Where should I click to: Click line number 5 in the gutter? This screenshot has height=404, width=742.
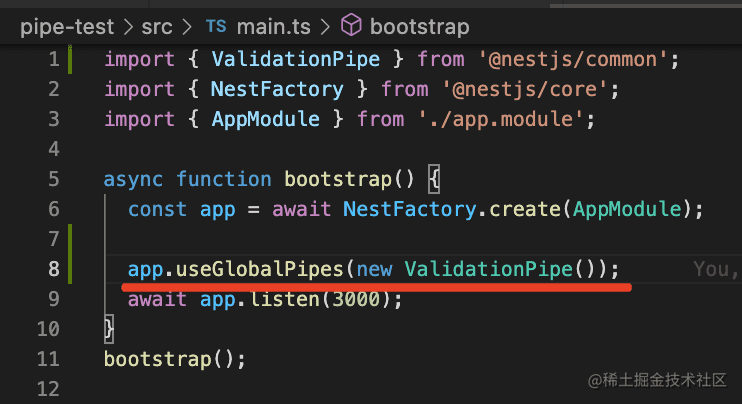(x=53, y=180)
